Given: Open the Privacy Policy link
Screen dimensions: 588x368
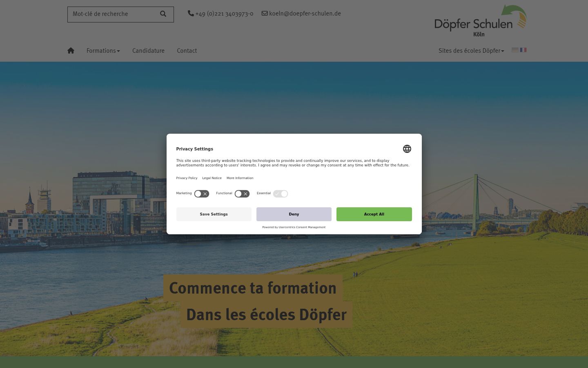Looking at the screenshot, I should pyautogui.click(x=187, y=178).
